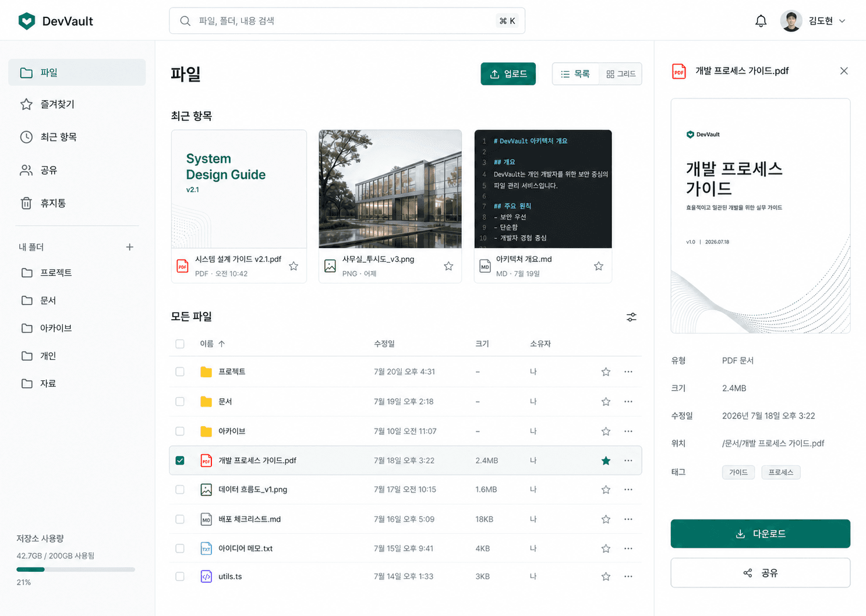Star the 문서 folder row
The image size is (866, 616).
coord(606,402)
